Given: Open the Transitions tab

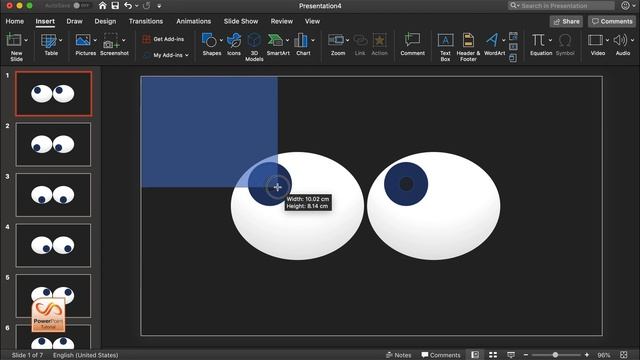Looking at the screenshot, I should 146,21.
